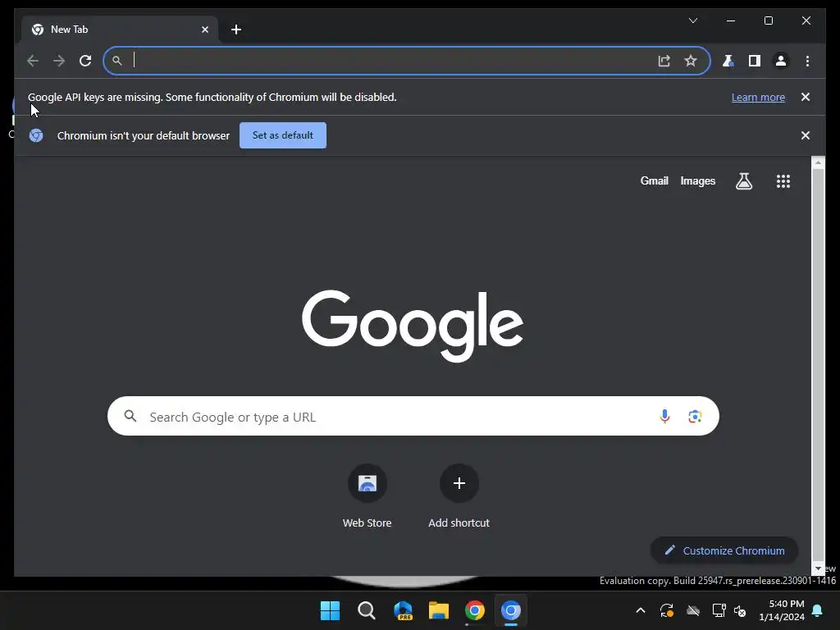The image size is (840, 630).
Task: Bookmark this tab with the star icon
Action: pyautogui.click(x=691, y=61)
